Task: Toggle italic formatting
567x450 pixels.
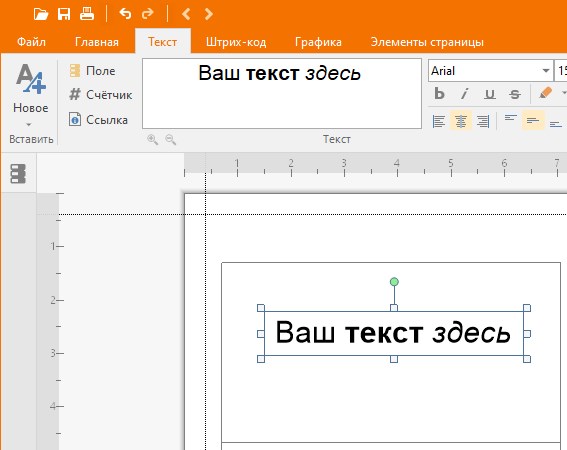Action: 465,94
